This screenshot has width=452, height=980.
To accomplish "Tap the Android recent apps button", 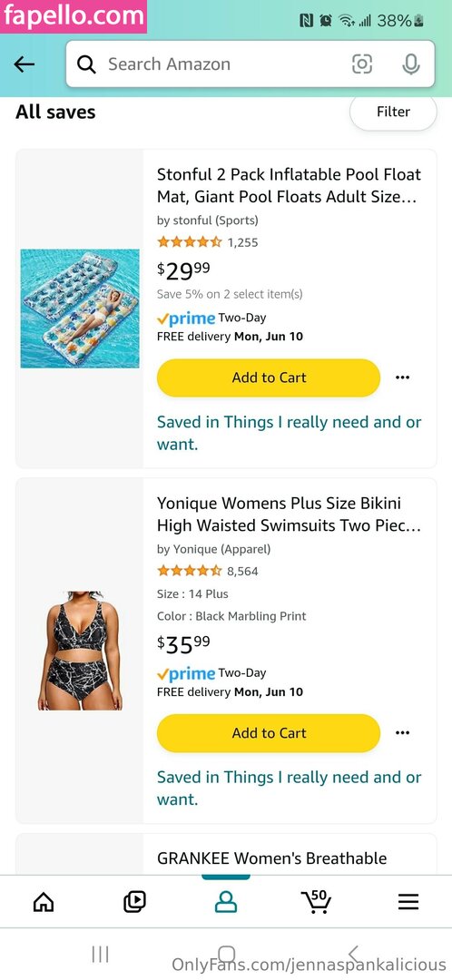I will tap(100, 954).
